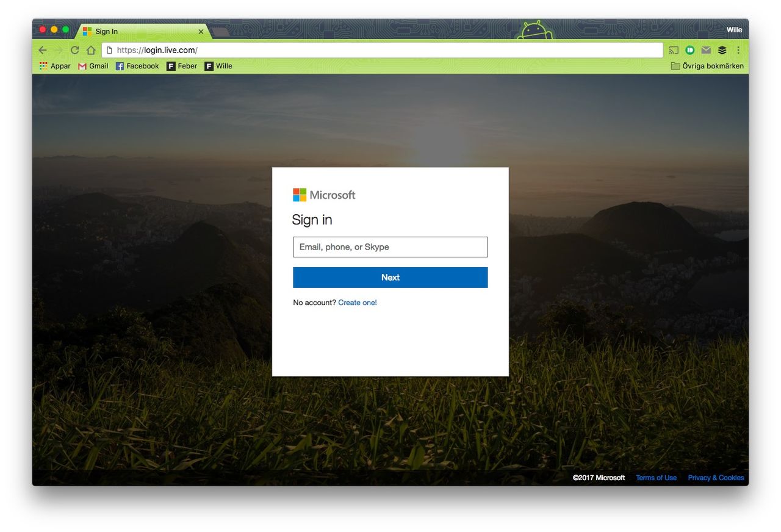Open the Privacy & Cookies link
This screenshot has height=532, width=781.
[716, 478]
